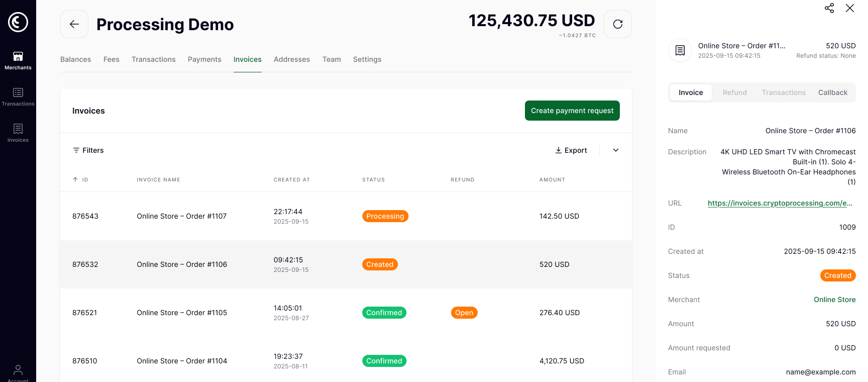Viewport: 868px width, 382px height.
Task: Open invoice row Order #1106
Action: click(x=346, y=264)
